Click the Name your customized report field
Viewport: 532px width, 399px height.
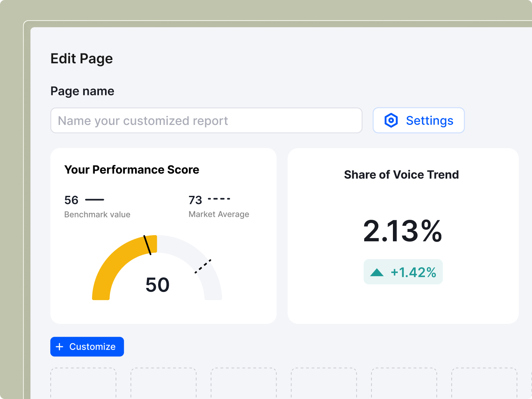[x=206, y=120]
